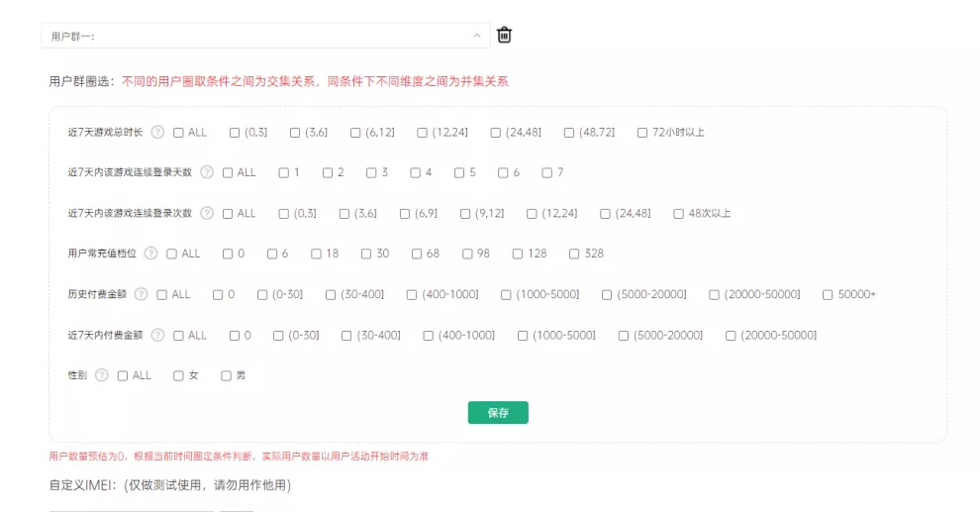This screenshot has height=512, width=980.
Task: Click help icon next to 近7天游戏总时长
Action: (x=157, y=132)
